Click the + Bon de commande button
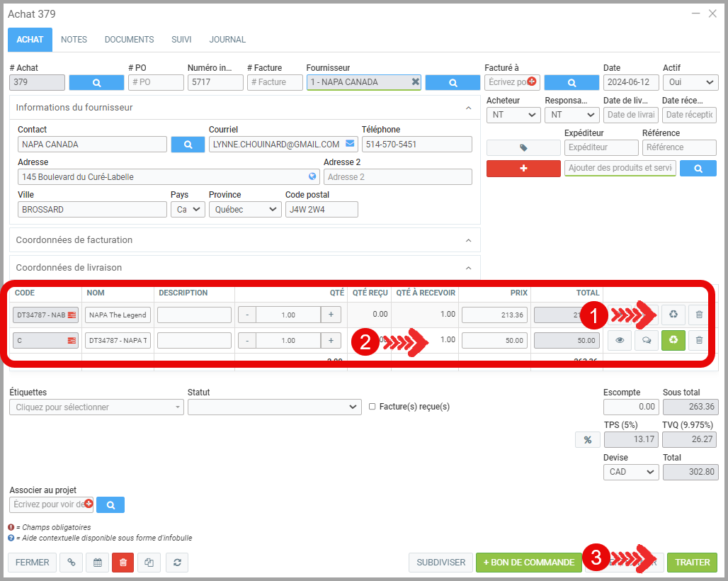728x581 pixels. (528, 563)
